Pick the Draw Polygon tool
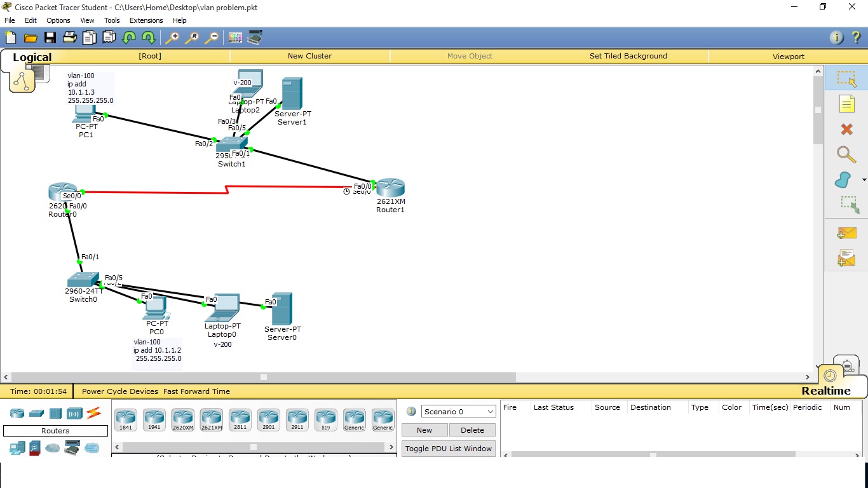This screenshot has height=488, width=868. (x=844, y=180)
